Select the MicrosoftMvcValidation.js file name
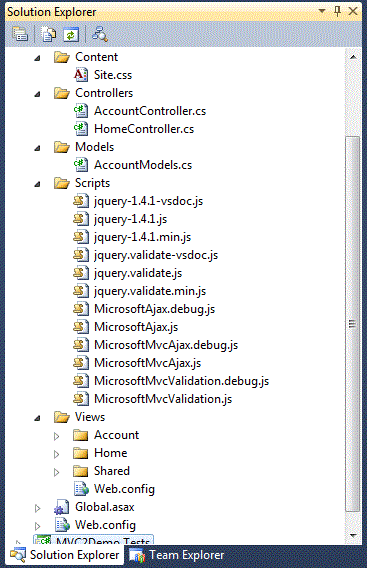The width and height of the screenshot is (367, 568). tap(163, 399)
